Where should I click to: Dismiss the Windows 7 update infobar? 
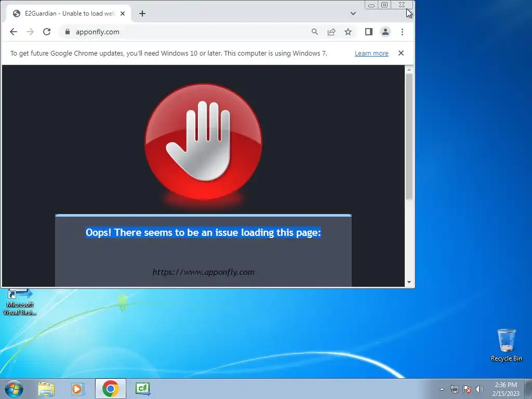pos(401,53)
